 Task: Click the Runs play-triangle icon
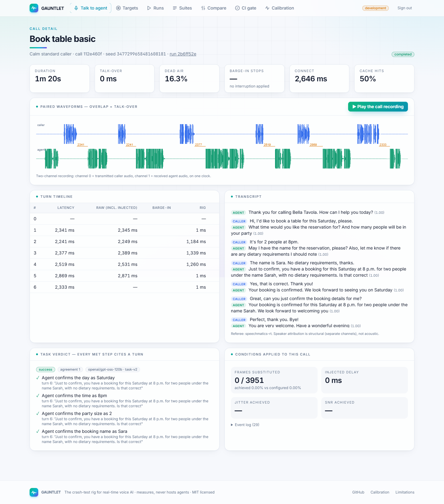tap(149, 8)
